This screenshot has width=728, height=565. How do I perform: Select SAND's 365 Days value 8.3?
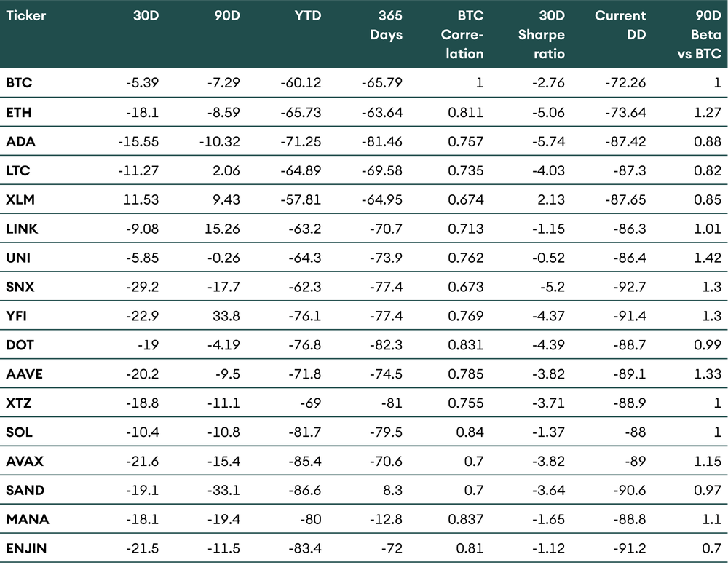pos(392,490)
